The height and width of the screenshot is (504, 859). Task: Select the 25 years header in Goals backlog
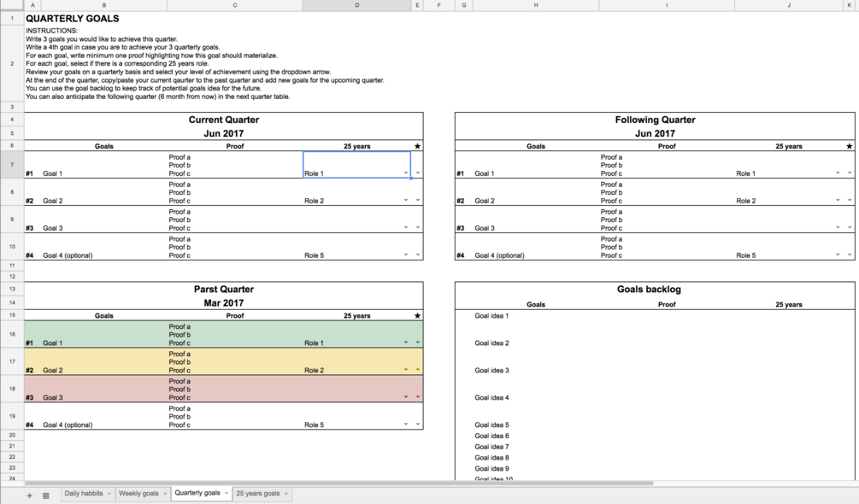788,305
